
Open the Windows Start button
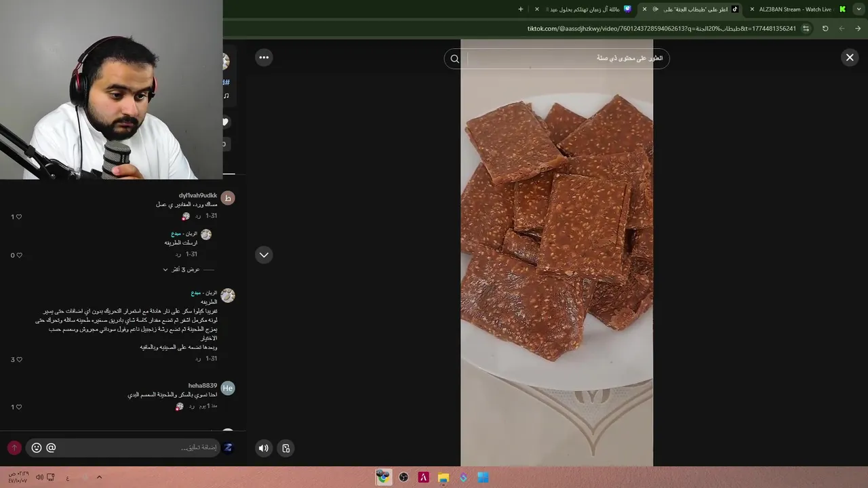point(483,478)
